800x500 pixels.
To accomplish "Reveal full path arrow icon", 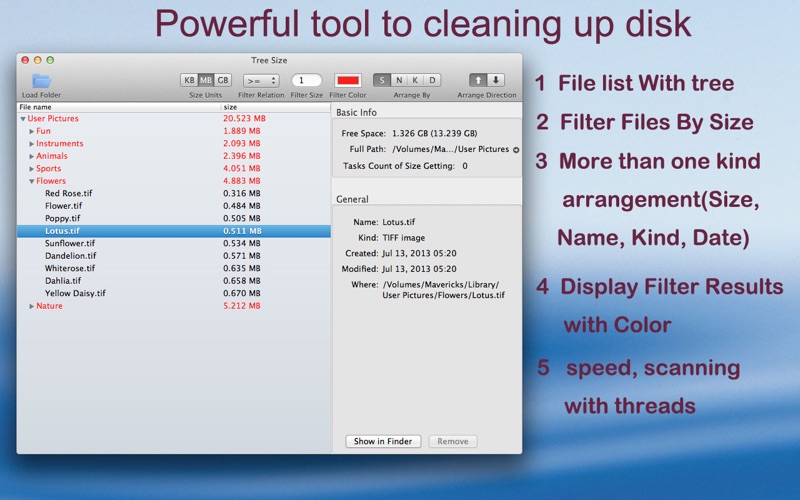I will tap(516, 150).
